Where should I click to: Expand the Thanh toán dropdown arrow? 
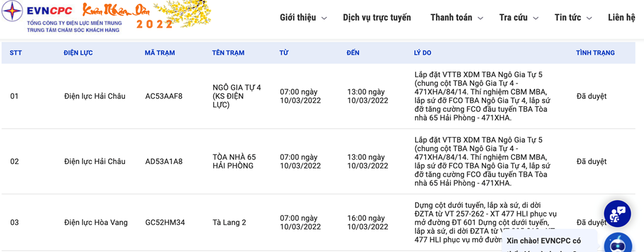point(480,18)
